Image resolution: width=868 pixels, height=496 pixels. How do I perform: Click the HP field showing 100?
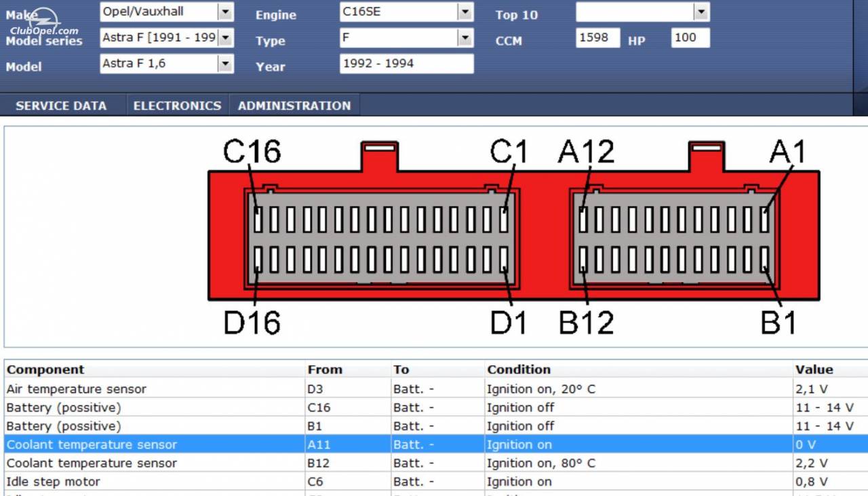point(690,37)
